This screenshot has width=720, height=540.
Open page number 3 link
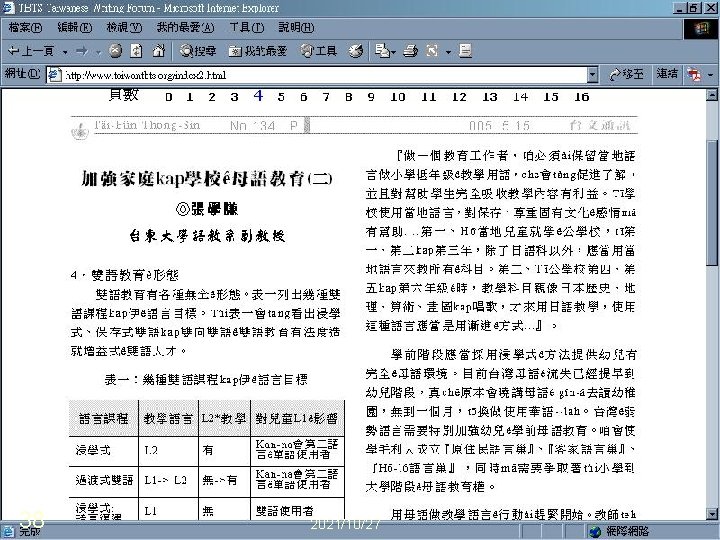coord(234,97)
